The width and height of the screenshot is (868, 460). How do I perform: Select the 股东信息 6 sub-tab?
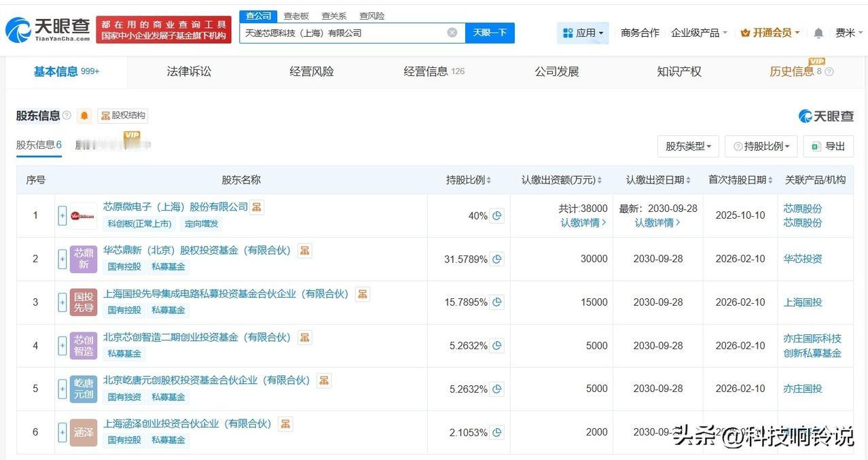39,145
